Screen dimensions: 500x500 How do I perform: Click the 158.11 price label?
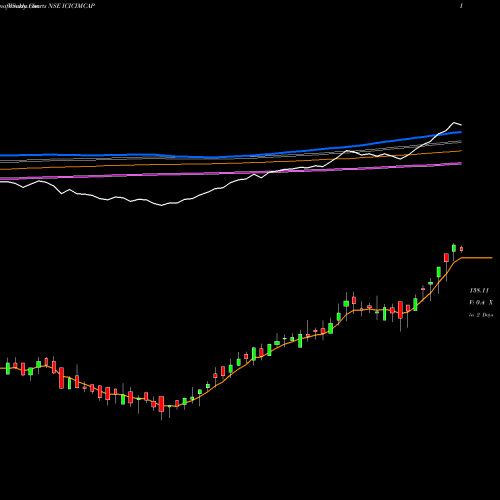pos(479,291)
